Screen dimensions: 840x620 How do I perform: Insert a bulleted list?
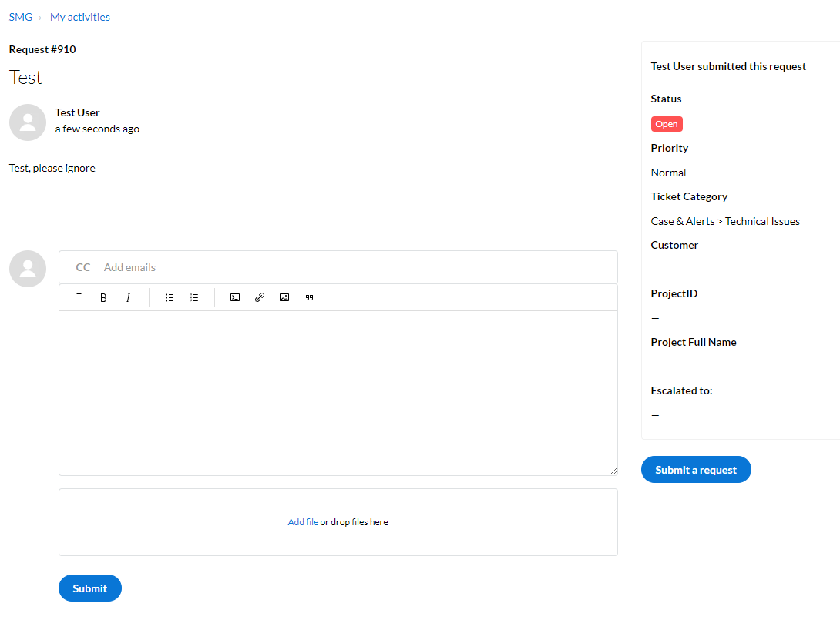pos(170,298)
